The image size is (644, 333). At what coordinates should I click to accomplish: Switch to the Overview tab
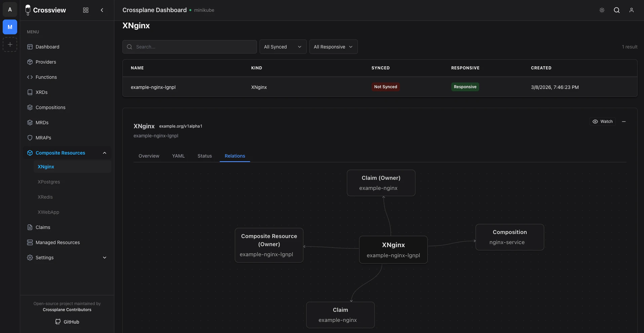149,156
